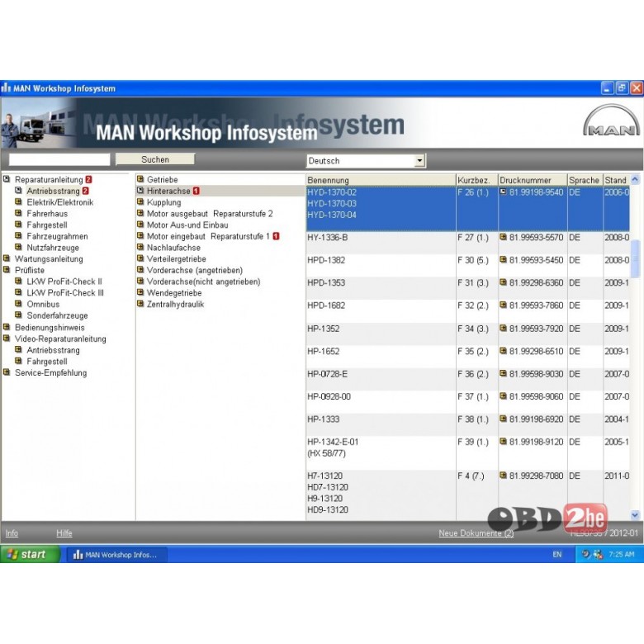Click the table scrollbar down arrow
This screenshot has width=644, height=644.
coord(635,514)
